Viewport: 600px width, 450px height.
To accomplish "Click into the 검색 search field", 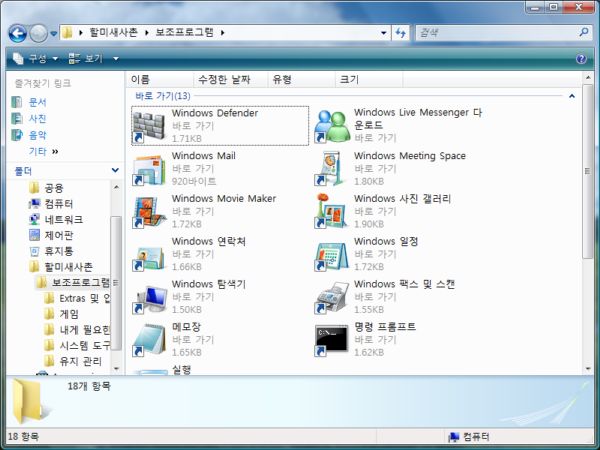I will [x=497, y=33].
